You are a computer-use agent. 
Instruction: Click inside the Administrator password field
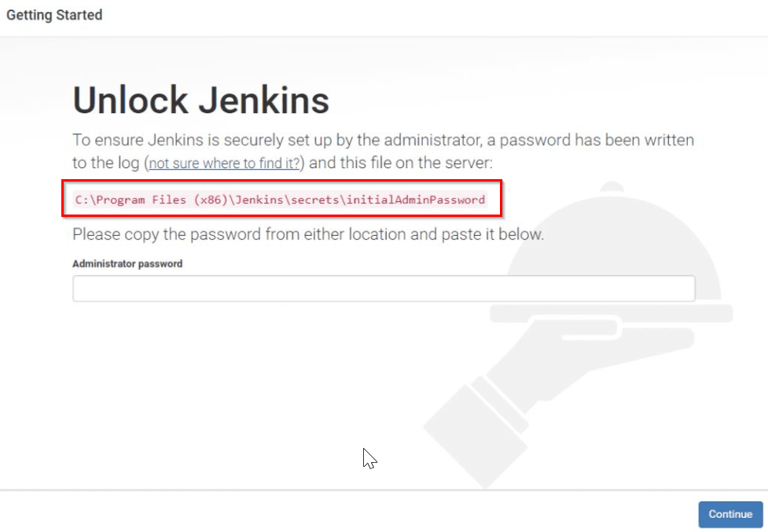[x=383, y=288]
